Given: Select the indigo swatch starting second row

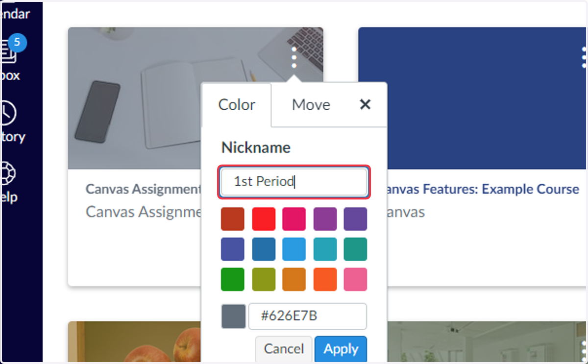Looking at the screenshot, I should tap(233, 249).
